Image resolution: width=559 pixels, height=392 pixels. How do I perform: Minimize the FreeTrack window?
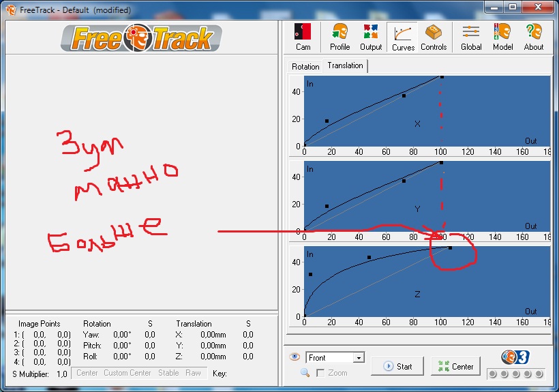click(494, 7)
